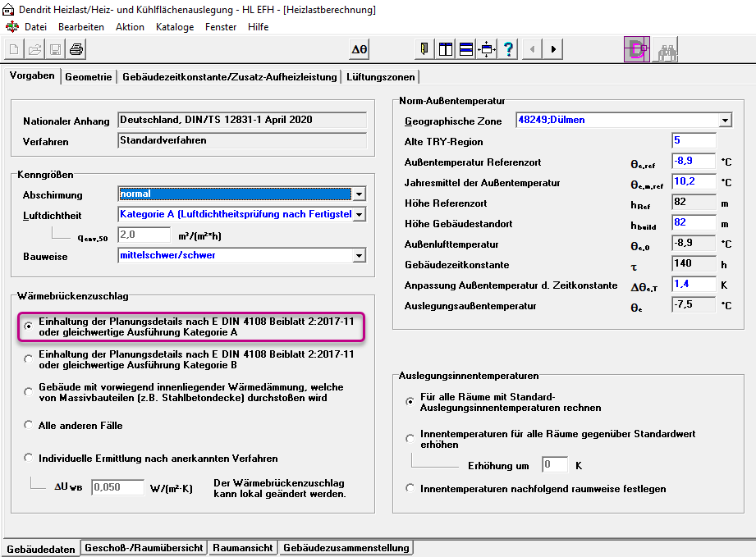Click the Dendrit application icon in menu bar
This screenshot has width=756, height=557.
coord(12,27)
